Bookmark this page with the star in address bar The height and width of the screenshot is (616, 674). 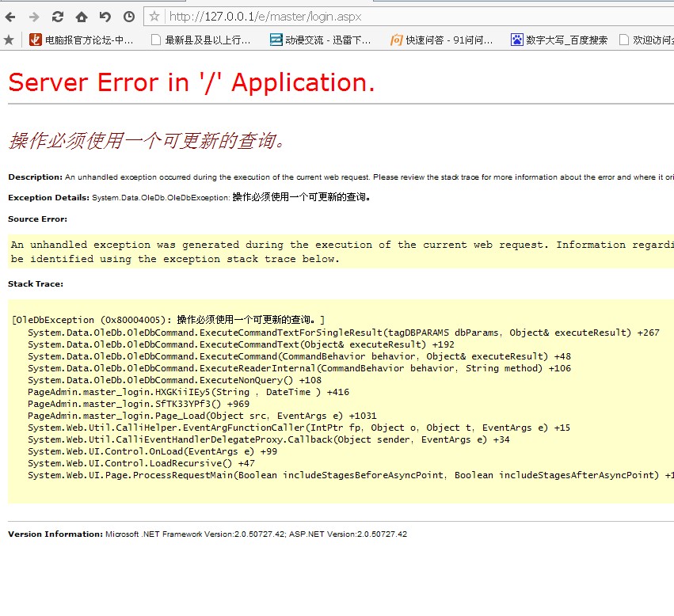pyautogui.click(x=154, y=17)
